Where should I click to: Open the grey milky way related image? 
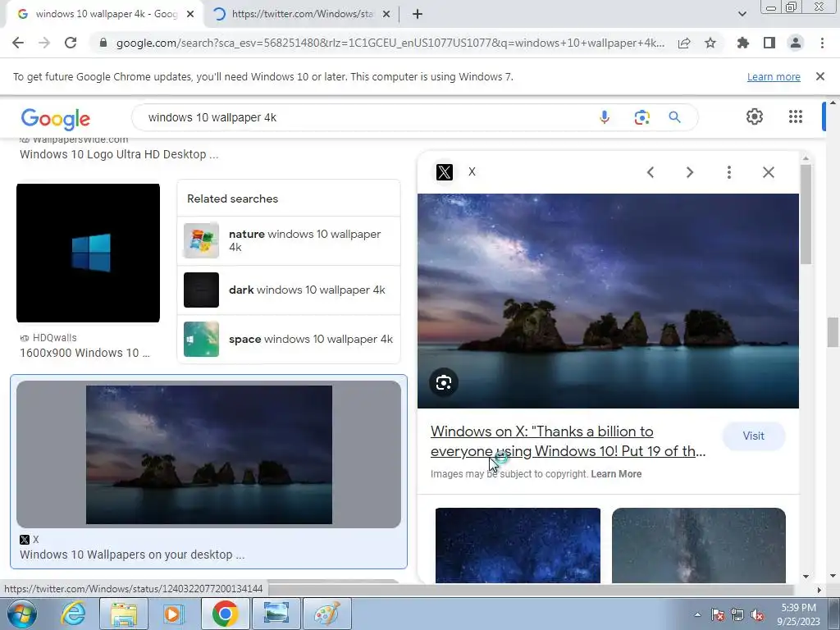699,546
